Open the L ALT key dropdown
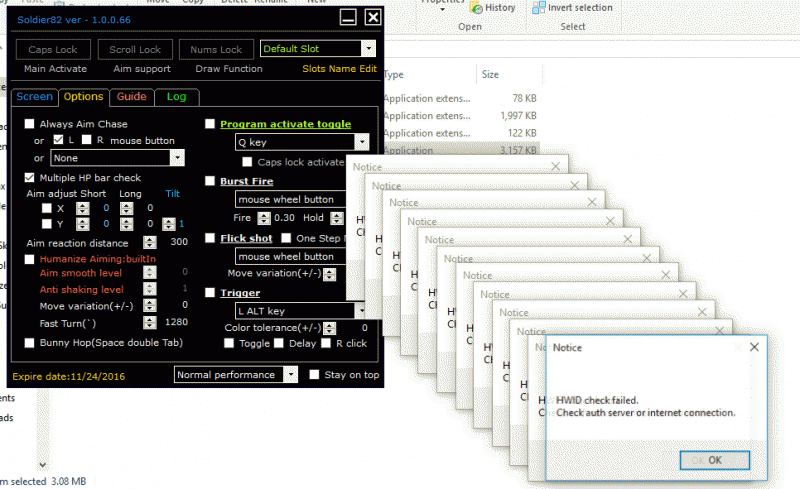Viewport: 800px width, 489px height. (301, 310)
